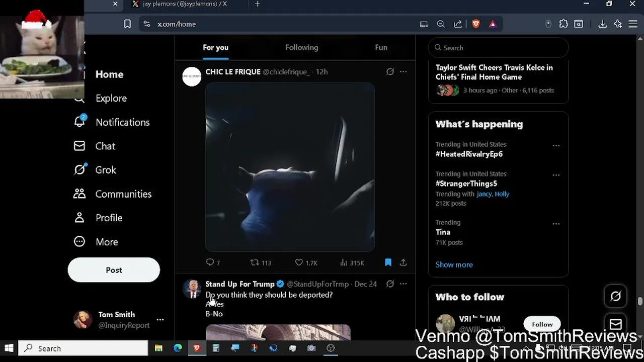Open Communities in the sidebar
This screenshot has height=362, width=644.
[123, 194]
